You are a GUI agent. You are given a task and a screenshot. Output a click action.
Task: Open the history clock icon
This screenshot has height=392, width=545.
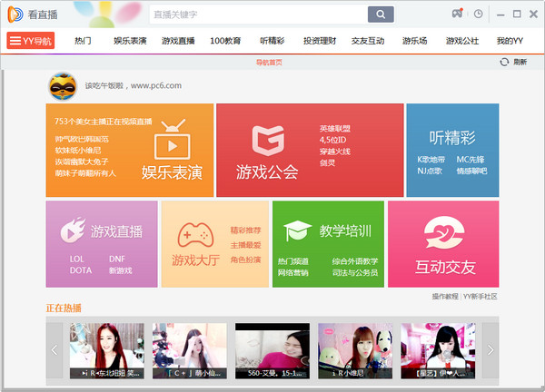coord(479,15)
